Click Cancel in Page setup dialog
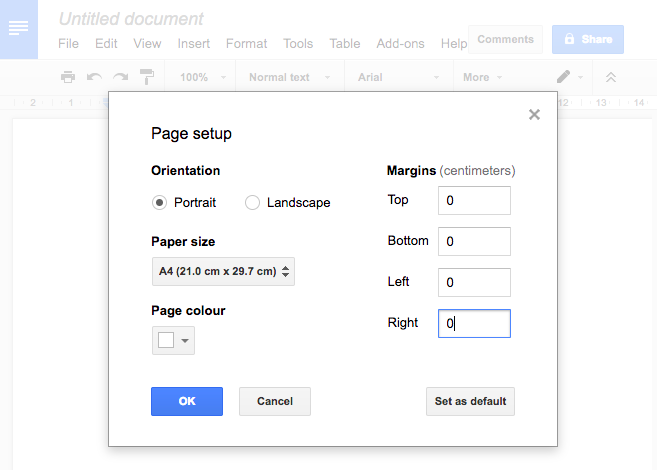The height and width of the screenshot is (470, 657). pyautogui.click(x=274, y=402)
